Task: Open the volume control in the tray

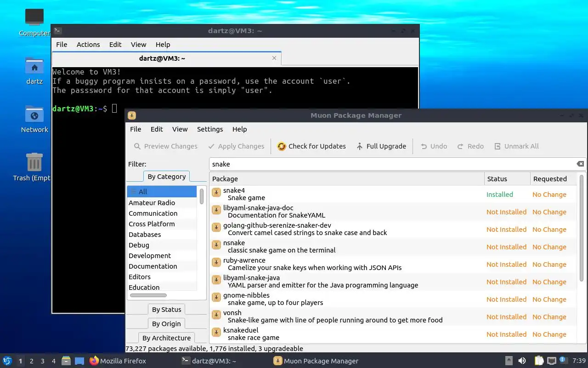Action: pos(522,361)
